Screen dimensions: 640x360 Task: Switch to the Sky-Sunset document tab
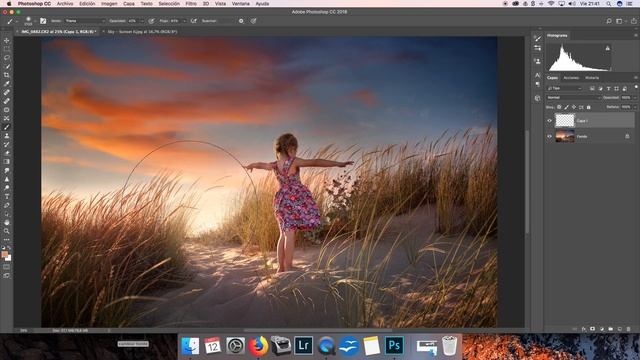pos(142,31)
